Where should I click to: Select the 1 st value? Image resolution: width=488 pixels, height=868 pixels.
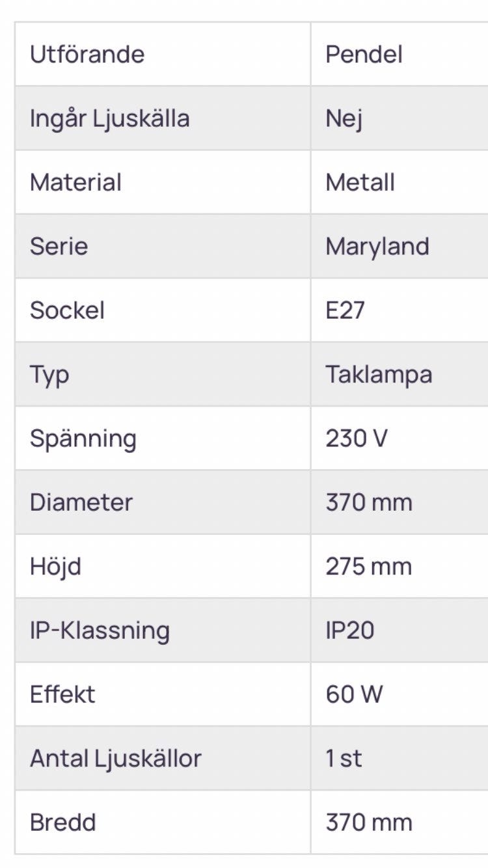pos(344,759)
